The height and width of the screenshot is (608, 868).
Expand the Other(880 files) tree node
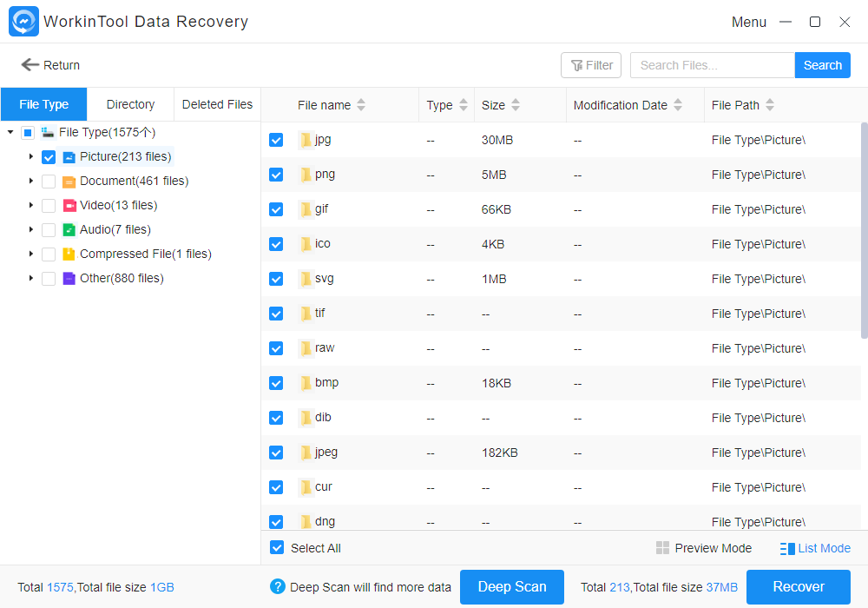(x=31, y=278)
